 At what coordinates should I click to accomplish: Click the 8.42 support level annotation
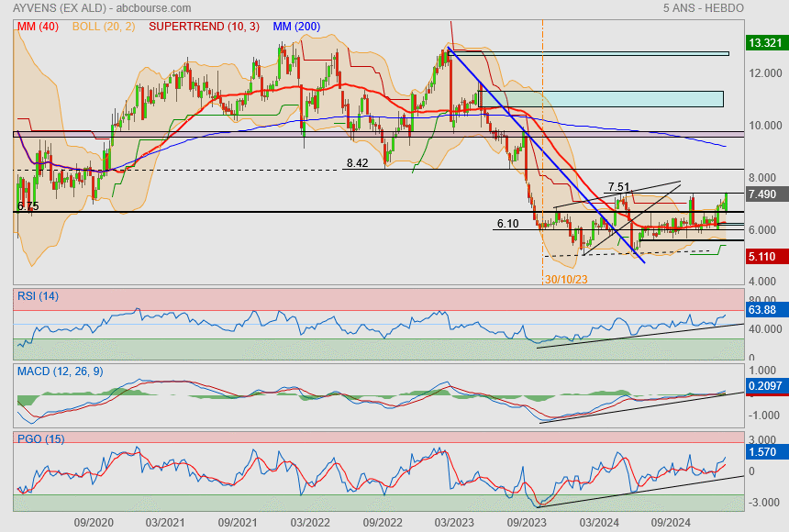tap(357, 163)
